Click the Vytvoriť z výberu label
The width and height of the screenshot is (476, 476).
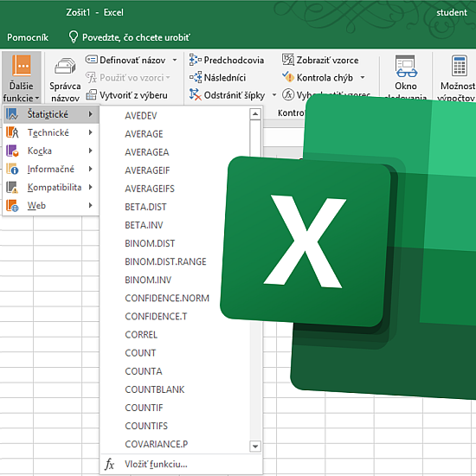coord(133,95)
